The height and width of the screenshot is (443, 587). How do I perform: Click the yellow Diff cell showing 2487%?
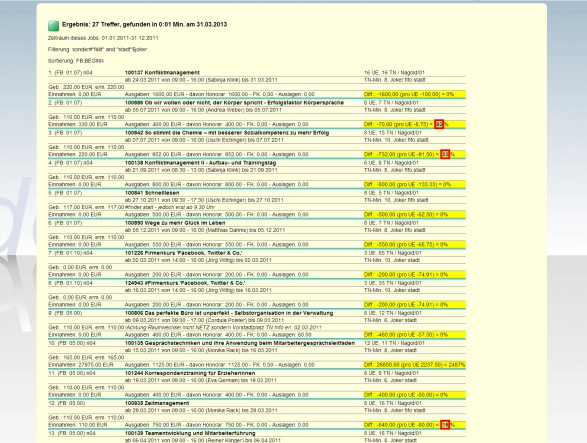414,365
